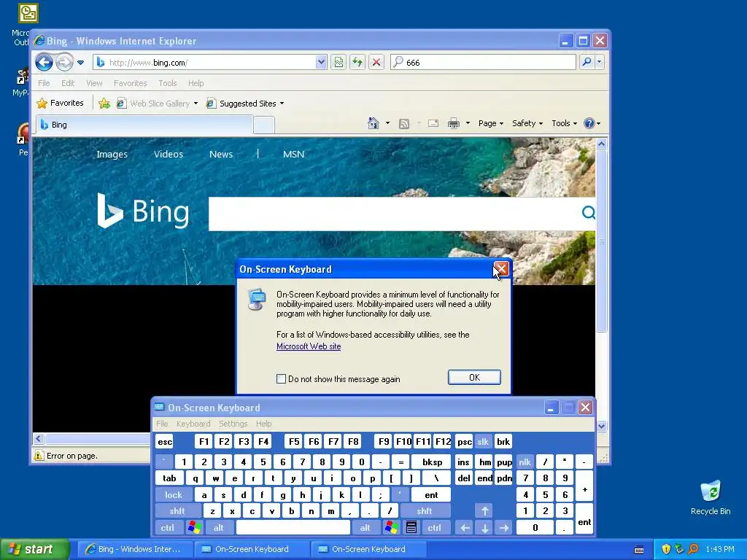Open the News link on Bing page
This screenshot has height=560, width=747.
pyautogui.click(x=221, y=155)
